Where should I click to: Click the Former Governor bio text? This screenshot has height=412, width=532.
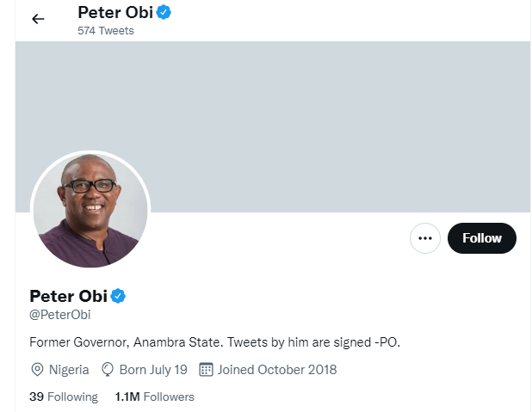coord(215,342)
